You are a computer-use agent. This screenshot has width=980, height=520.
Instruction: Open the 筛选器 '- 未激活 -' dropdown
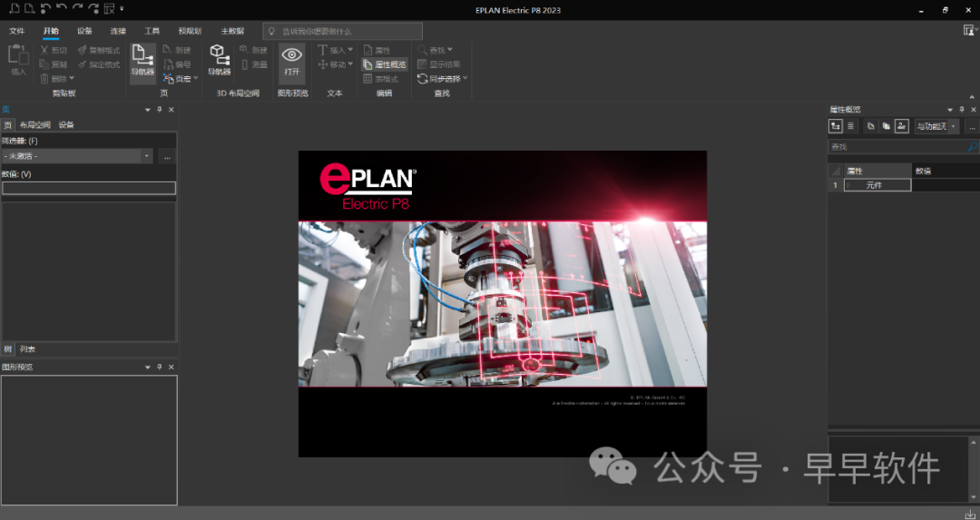point(147,156)
